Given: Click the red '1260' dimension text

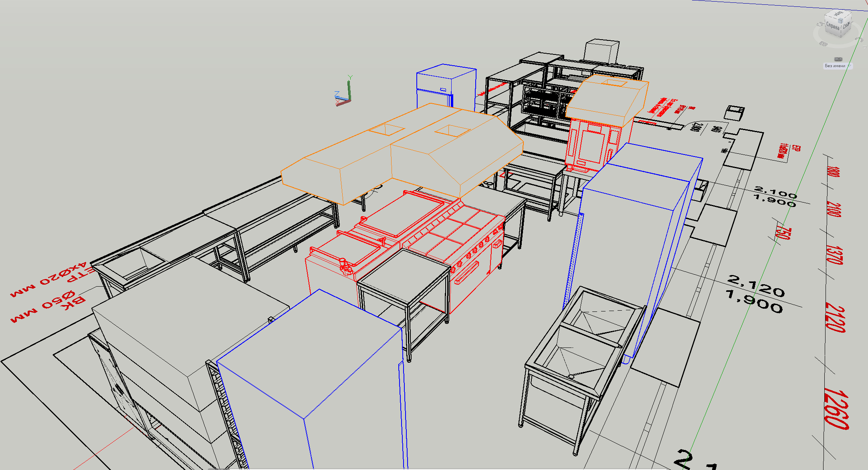Looking at the screenshot, I should (x=836, y=408).
